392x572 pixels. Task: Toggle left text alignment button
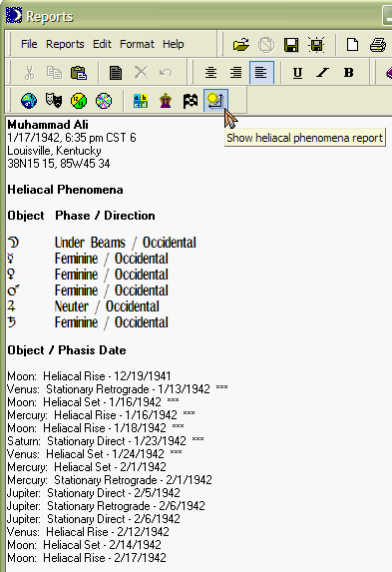261,72
